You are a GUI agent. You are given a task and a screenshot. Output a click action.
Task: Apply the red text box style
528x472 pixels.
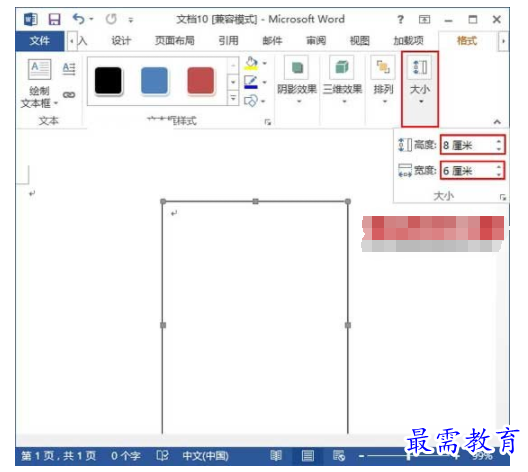pyautogui.click(x=200, y=80)
